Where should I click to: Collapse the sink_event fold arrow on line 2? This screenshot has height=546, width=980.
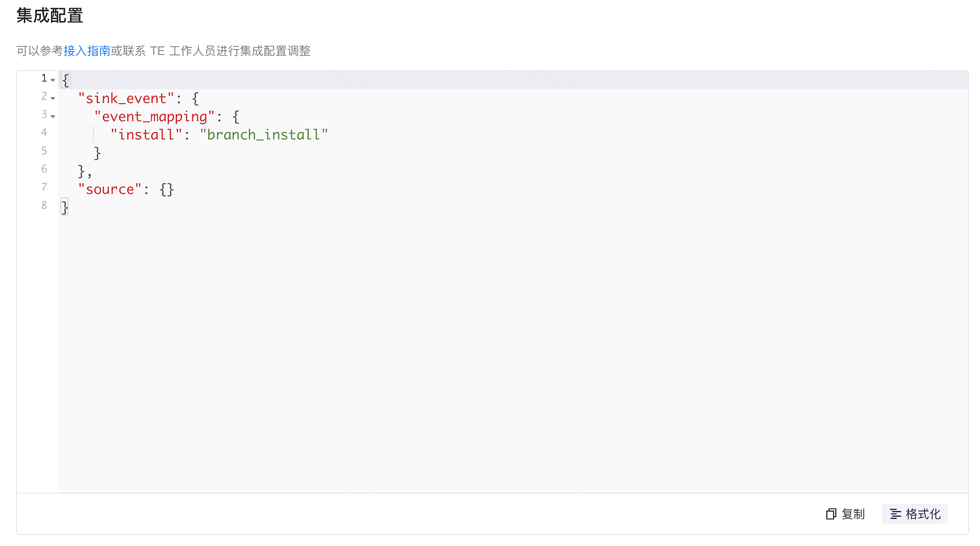tap(53, 98)
